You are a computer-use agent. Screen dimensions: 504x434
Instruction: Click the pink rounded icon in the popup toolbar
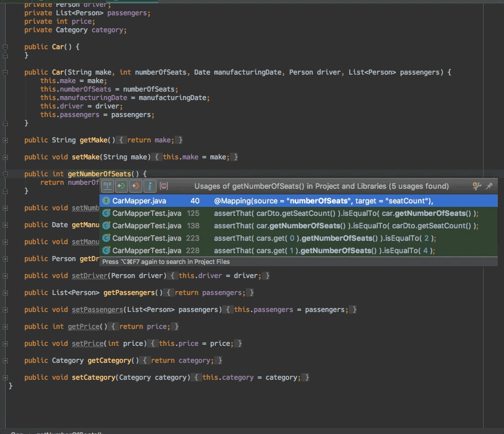point(163,185)
